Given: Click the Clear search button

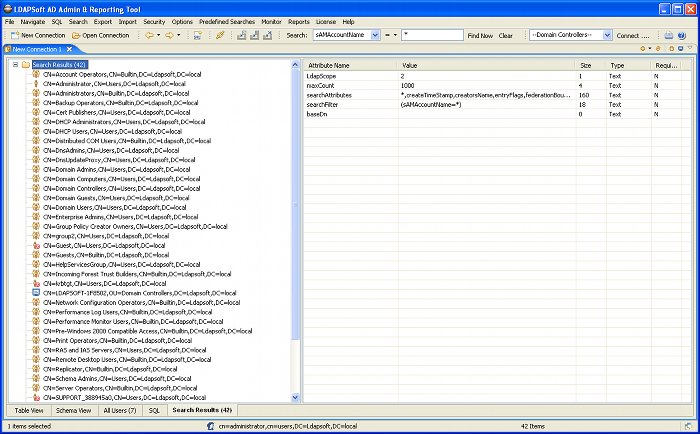Looking at the screenshot, I should click(x=506, y=35).
